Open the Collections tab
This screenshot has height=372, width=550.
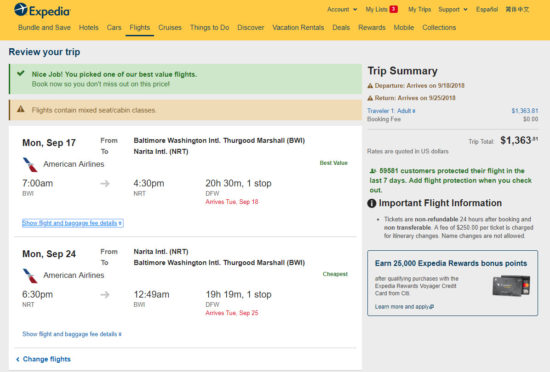(x=439, y=27)
